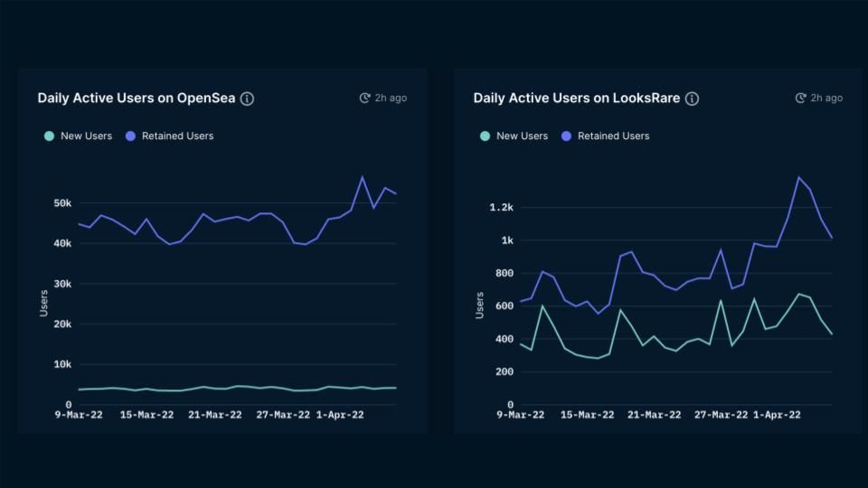Screen dimensions: 868x488
Task: Click the '50k' axis label on OpenSea chart
Action: (62, 203)
